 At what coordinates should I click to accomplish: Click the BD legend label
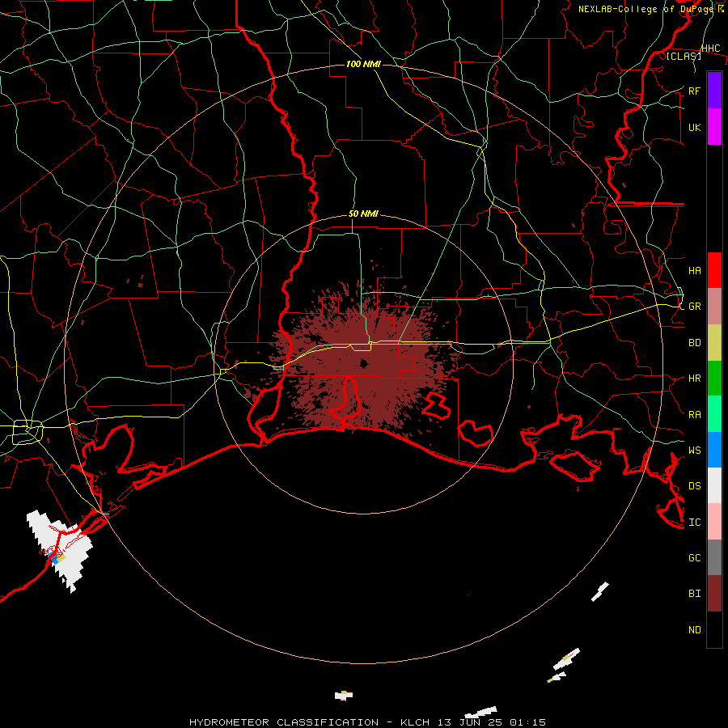point(694,343)
